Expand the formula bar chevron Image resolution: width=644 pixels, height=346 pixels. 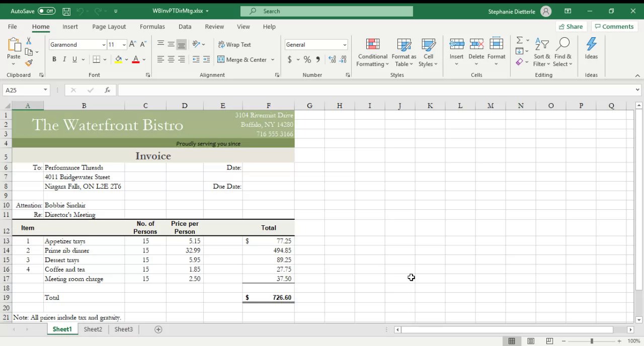pyautogui.click(x=638, y=90)
